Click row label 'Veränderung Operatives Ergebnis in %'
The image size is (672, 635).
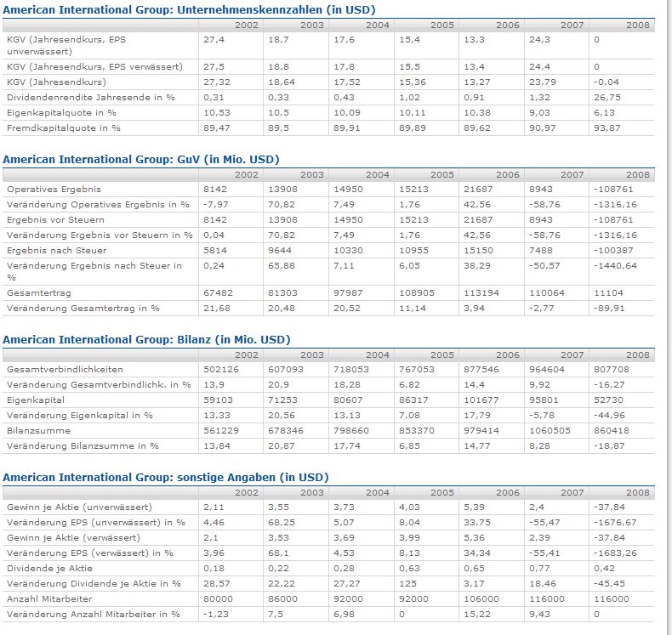[x=98, y=205]
